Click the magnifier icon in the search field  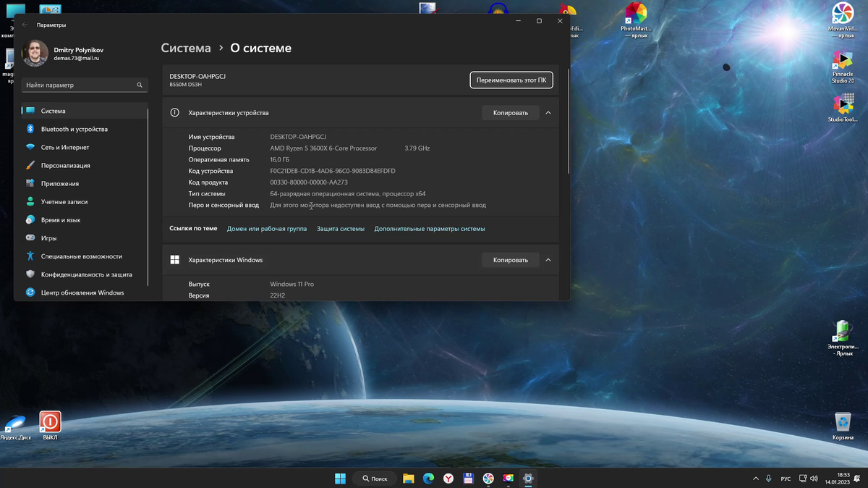click(x=140, y=85)
